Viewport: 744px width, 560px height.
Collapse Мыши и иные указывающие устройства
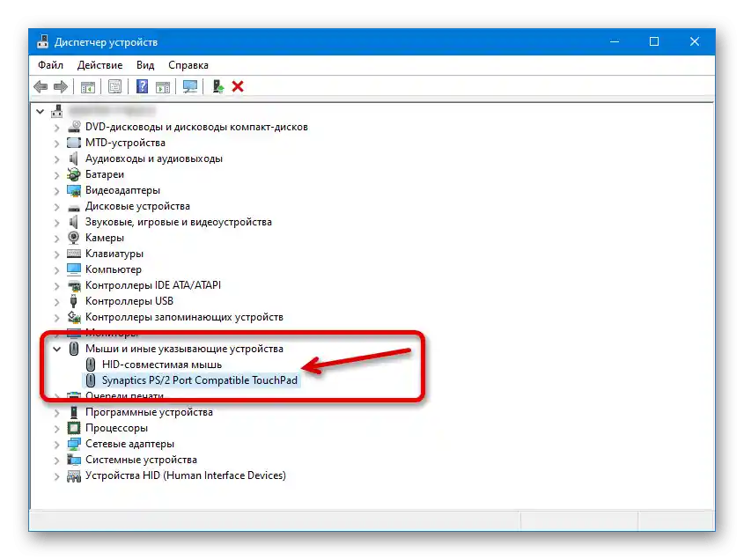tap(57, 349)
